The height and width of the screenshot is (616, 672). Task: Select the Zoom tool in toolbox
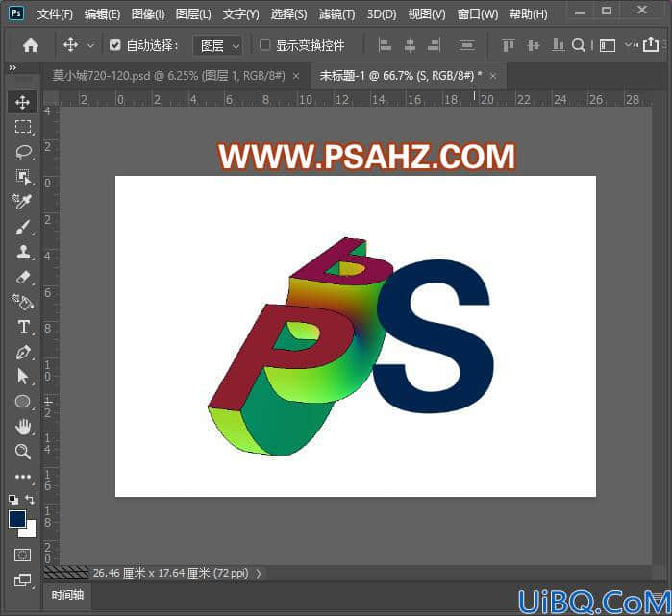[x=22, y=452]
